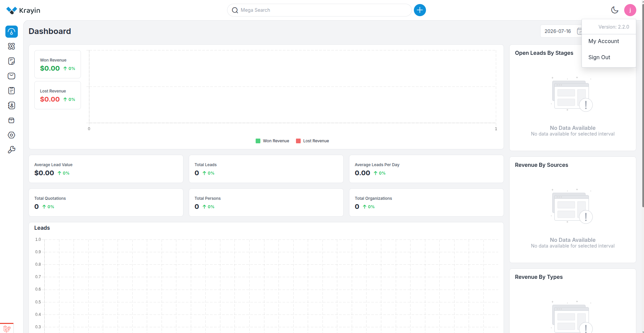
Task: Click the Lost Revenue $0.00 card
Action: (57, 95)
